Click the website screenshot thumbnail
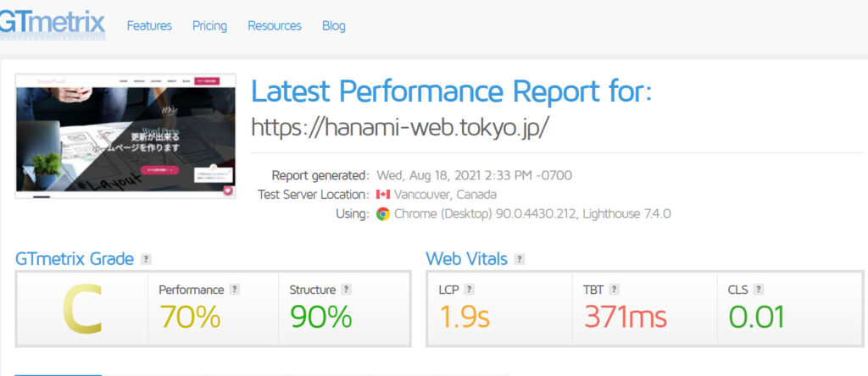Image resolution: width=868 pixels, height=376 pixels. click(125, 136)
